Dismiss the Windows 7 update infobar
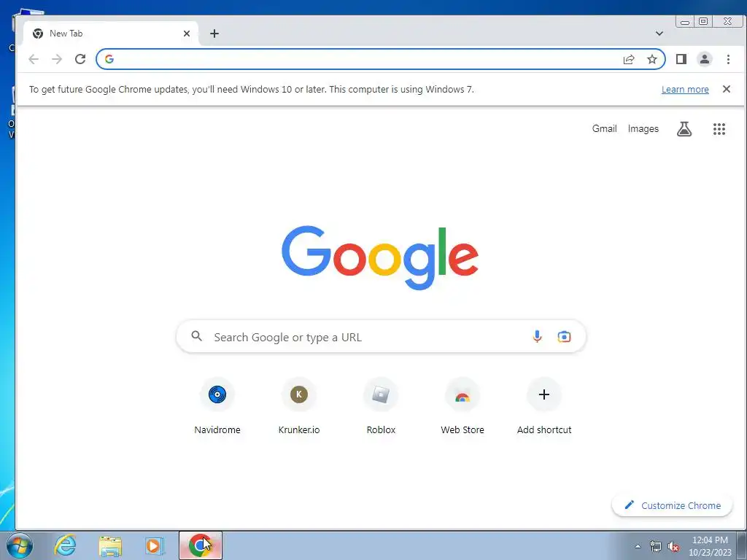 (726, 89)
